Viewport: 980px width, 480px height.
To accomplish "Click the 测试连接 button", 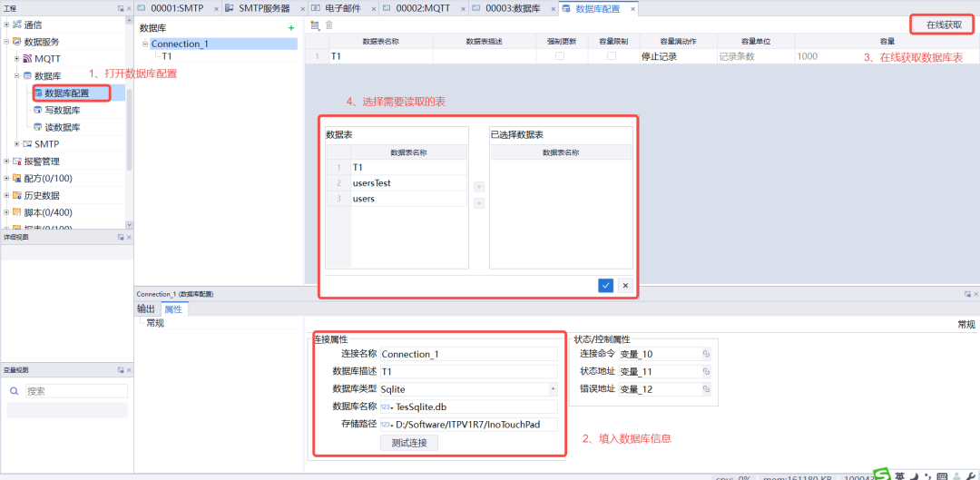I will tap(409, 443).
